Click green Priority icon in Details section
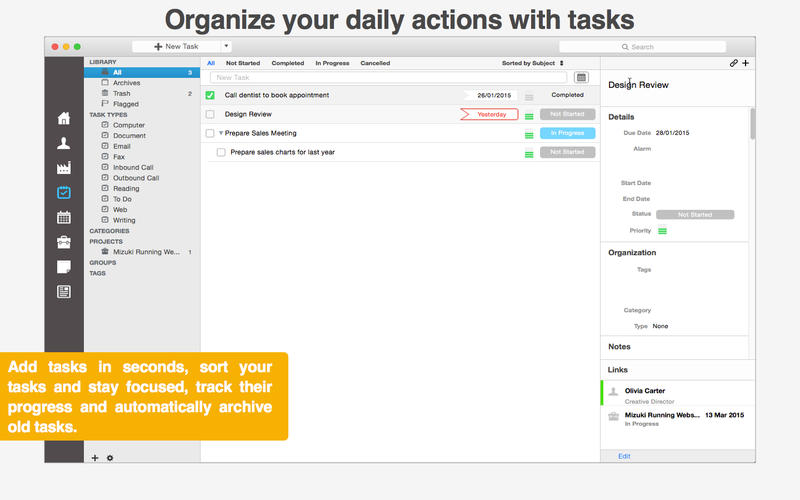Image resolution: width=800 pixels, height=500 pixels. pyautogui.click(x=662, y=231)
